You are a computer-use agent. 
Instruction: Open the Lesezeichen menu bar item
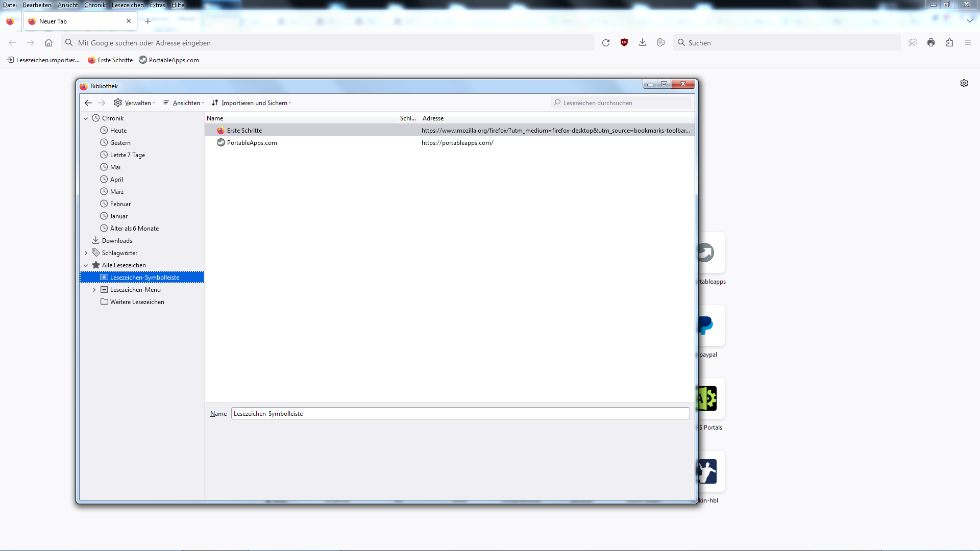pos(128,5)
